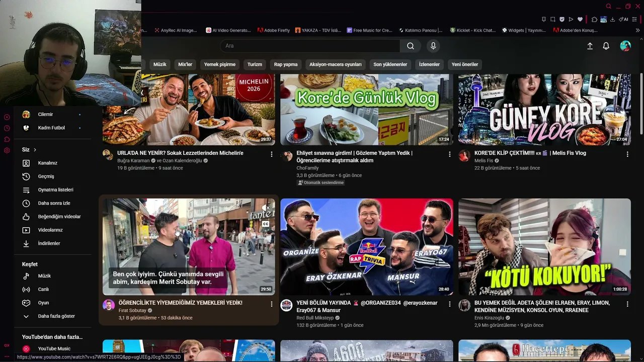Expand Daha fazla göster in the sidebar
Screen dimensions: 644x362
[x=53, y=316]
